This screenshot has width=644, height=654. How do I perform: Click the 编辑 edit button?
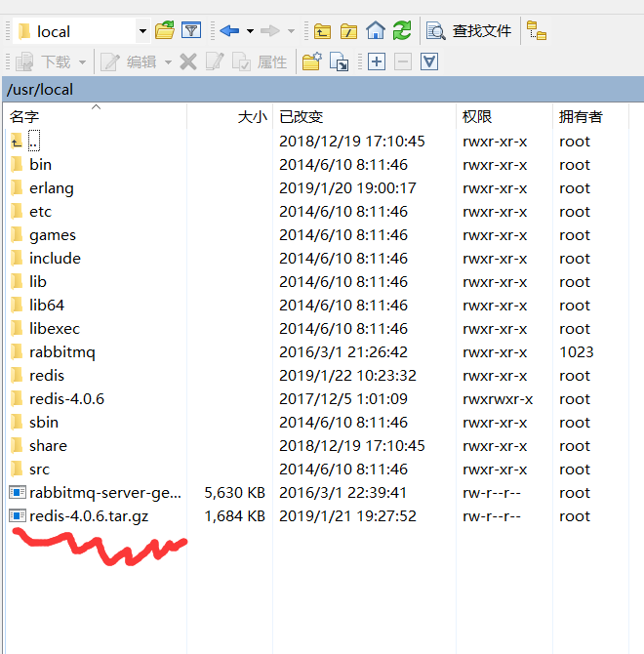click(x=129, y=62)
